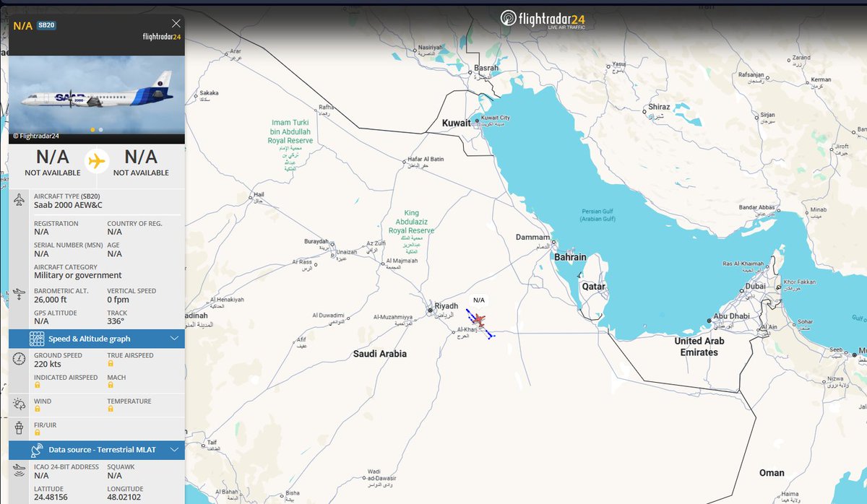The width and height of the screenshot is (867, 504).
Task: Expand the Data source Terrestrial MLAT chevron
Action: coord(174,450)
